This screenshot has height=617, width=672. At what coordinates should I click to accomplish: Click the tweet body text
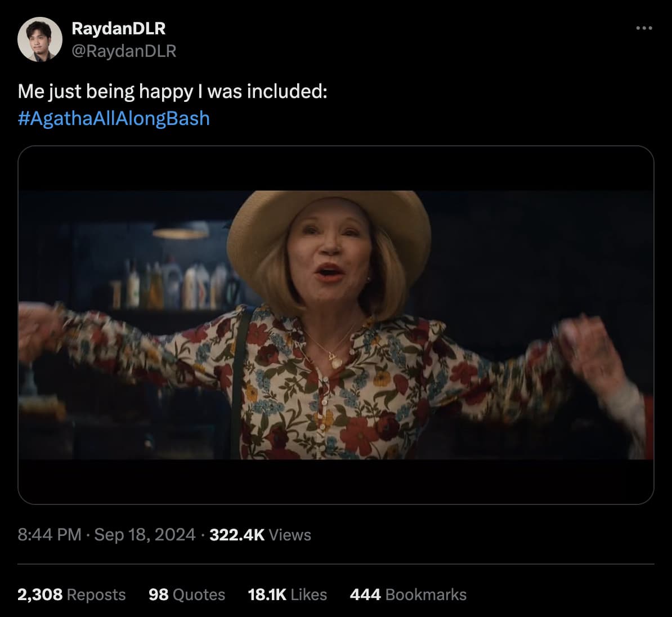(x=173, y=90)
